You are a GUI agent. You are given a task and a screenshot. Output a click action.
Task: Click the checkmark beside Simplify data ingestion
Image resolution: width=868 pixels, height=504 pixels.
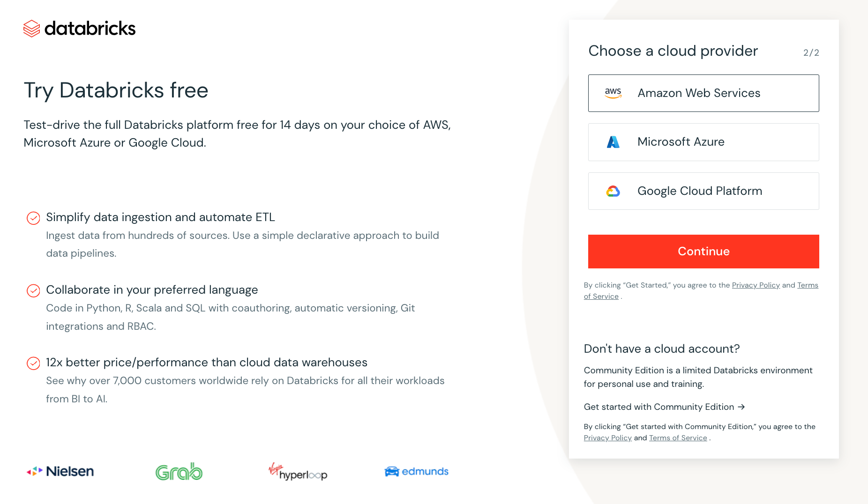(x=33, y=218)
